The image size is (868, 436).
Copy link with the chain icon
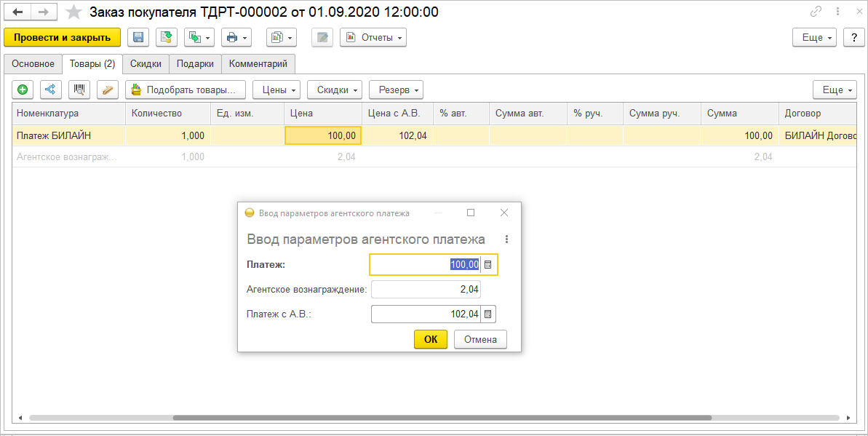(816, 12)
